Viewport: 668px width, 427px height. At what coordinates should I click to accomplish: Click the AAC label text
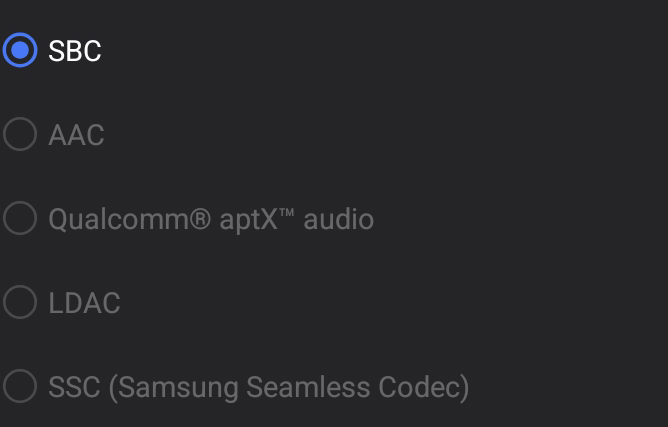click(76, 135)
